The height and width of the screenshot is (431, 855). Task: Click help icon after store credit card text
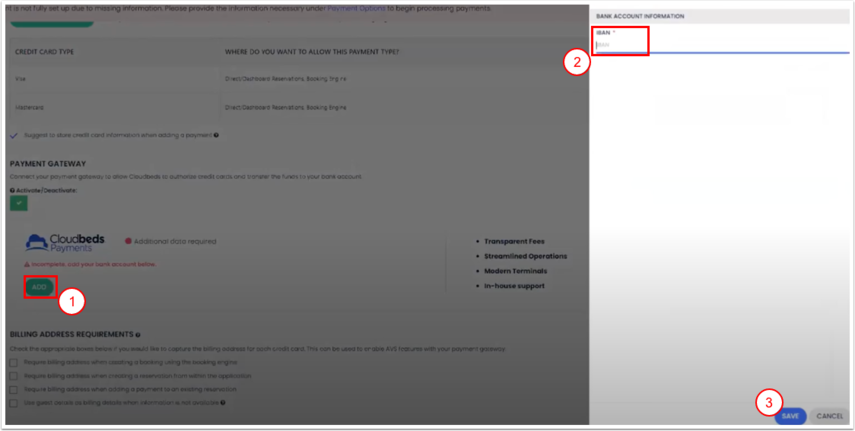pyautogui.click(x=216, y=135)
